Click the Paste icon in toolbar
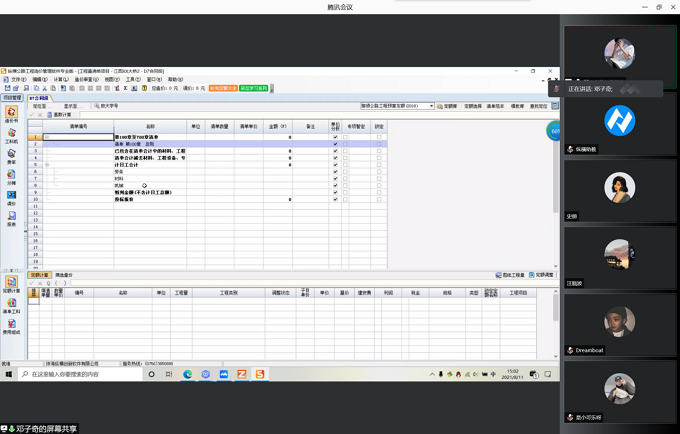The image size is (680, 434). [52, 88]
